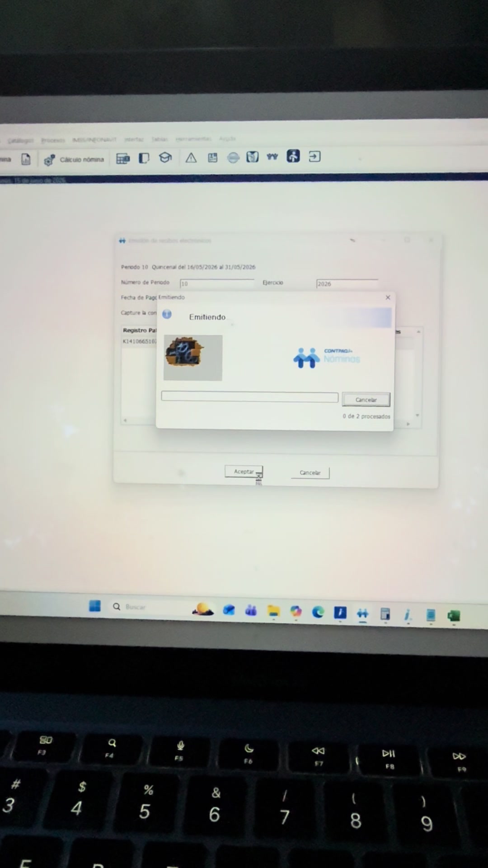Click the animated emission image in dialog
The width and height of the screenshot is (488, 868).
193,358
